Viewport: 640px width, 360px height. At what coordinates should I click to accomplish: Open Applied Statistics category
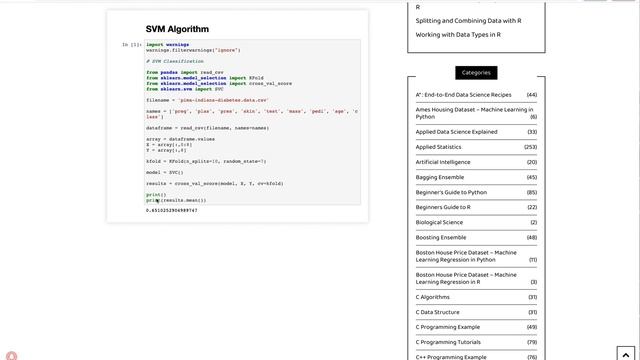coord(438,147)
